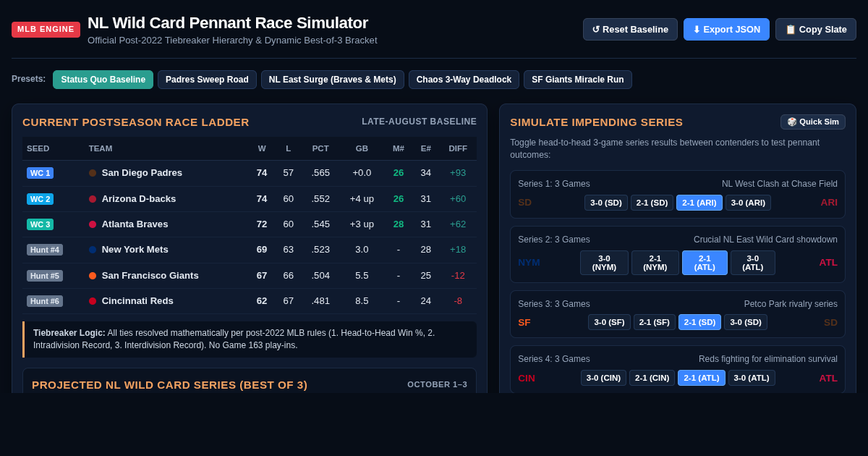Click the Hunt #4 seed badge
This screenshot has height=456, width=868.
[45, 250]
